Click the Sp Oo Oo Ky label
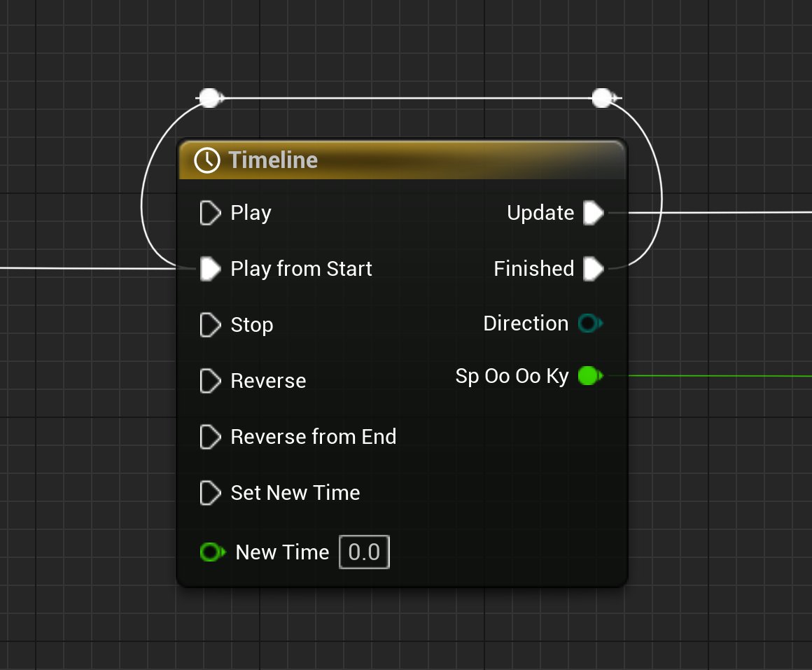The image size is (812, 670). tap(512, 376)
